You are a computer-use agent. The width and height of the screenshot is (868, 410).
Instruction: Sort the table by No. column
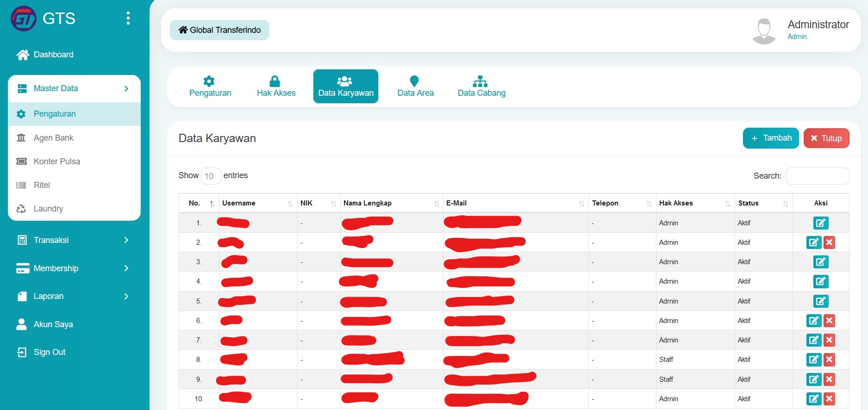tap(199, 203)
